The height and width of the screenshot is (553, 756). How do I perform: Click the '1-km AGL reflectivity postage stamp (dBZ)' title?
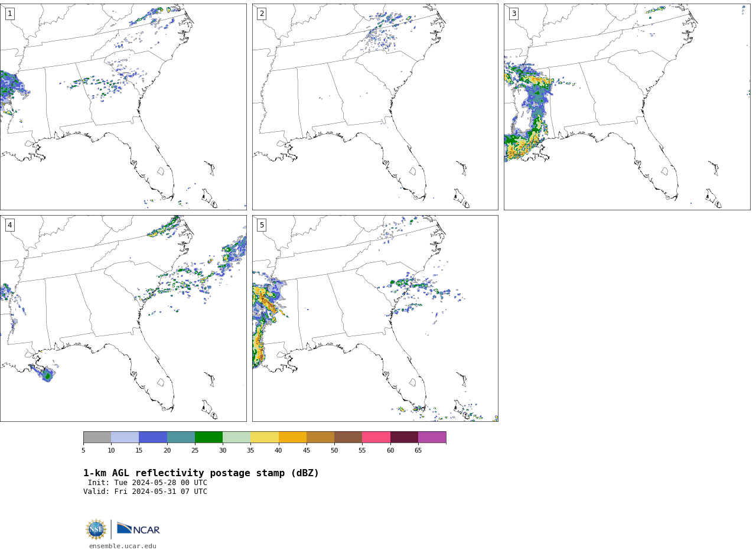click(x=201, y=473)
